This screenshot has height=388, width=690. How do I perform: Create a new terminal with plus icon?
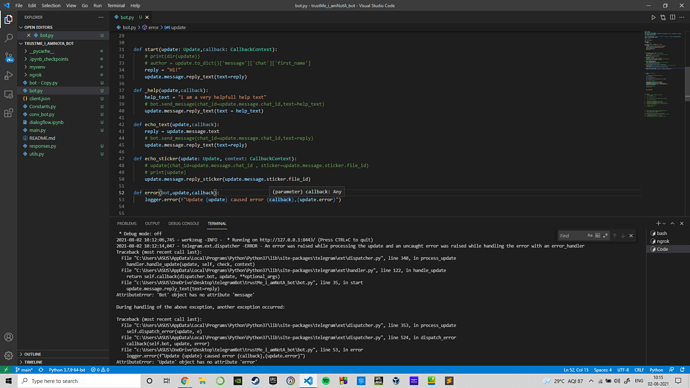[x=658, y=223]
